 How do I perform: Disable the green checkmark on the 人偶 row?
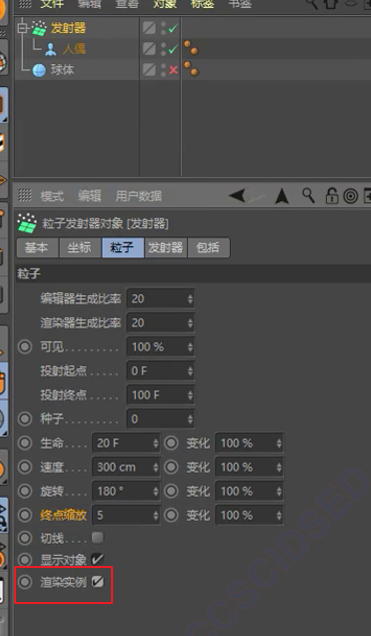point(173,49)
